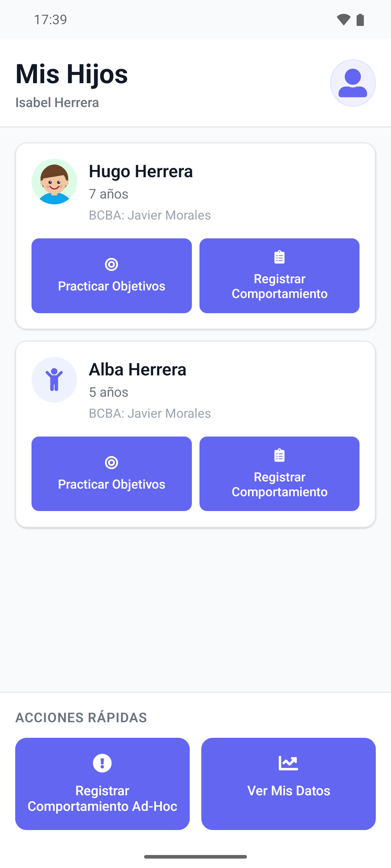Tap the exclamation alert icon

[x=102, y=763]
